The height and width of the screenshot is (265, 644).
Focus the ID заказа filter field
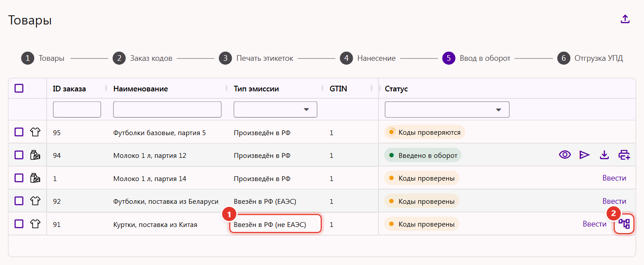pyautogui.click(x=77, y=110)
